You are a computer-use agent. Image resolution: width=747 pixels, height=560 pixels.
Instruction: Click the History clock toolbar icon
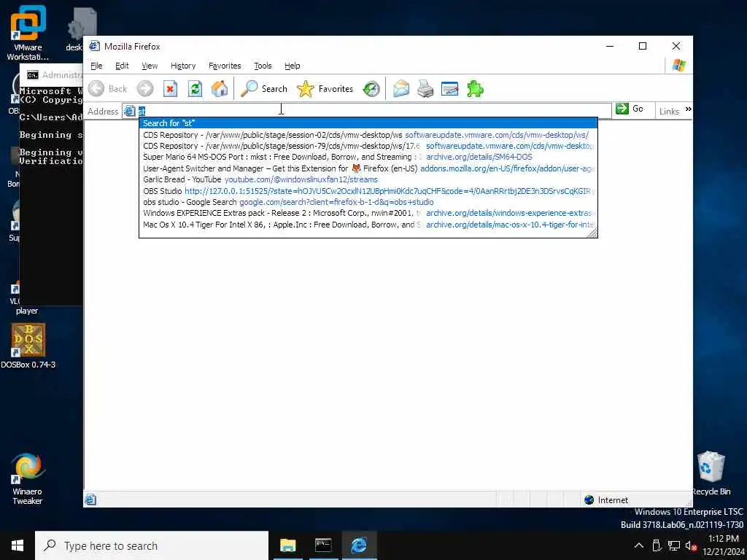(x=371, y=88)
